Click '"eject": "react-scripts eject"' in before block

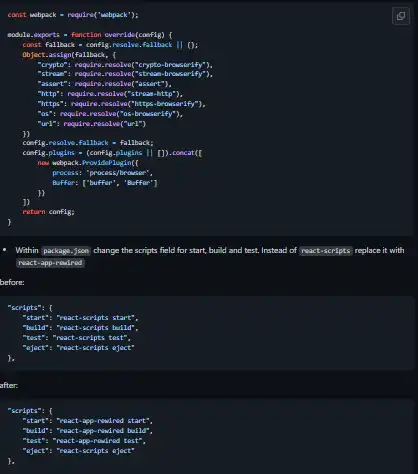78,348
